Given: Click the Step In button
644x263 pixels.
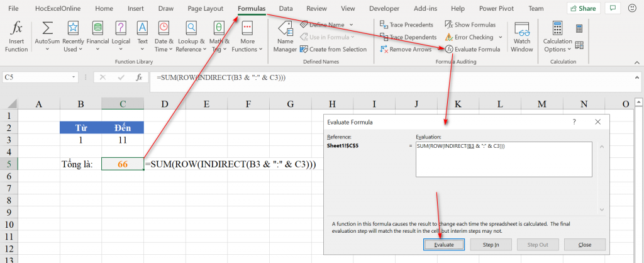Looking at the screenshot, I should tap(491, 245).
